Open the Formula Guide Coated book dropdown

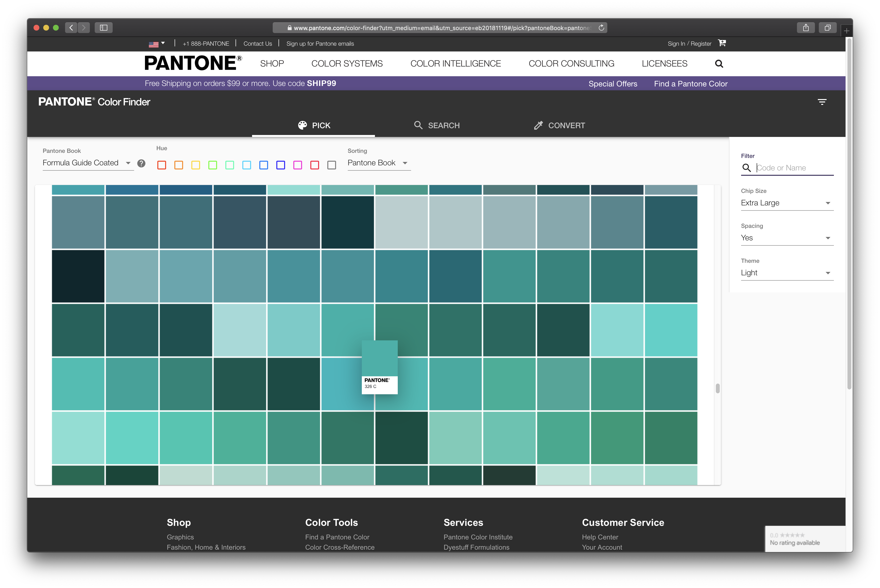point(88,163)
